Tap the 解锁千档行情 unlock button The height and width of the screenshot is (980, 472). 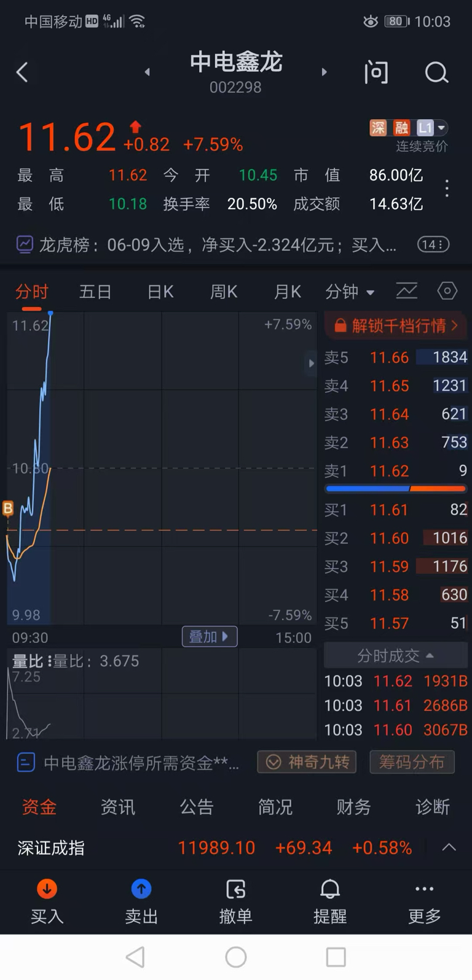click(x=396, y=325)
